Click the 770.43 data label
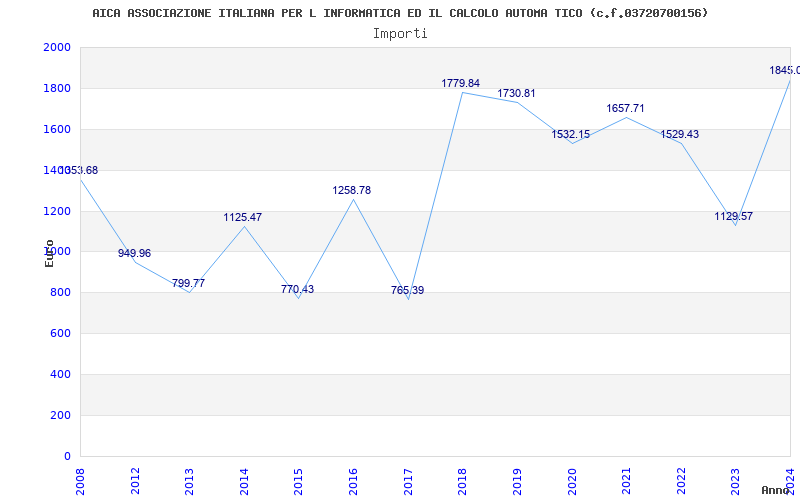This screenshot has height=500, width=800. 297,289
